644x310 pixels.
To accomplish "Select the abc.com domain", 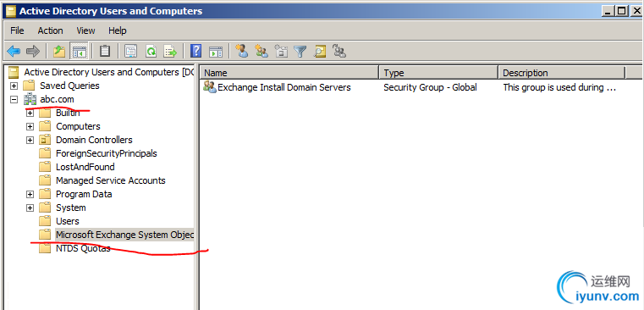I will 57,99.
